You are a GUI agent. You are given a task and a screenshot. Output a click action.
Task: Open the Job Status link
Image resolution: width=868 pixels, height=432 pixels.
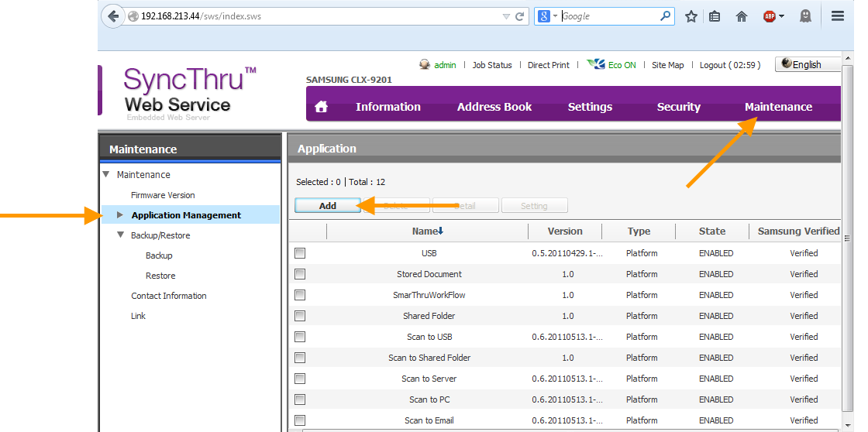coord(492,65)
